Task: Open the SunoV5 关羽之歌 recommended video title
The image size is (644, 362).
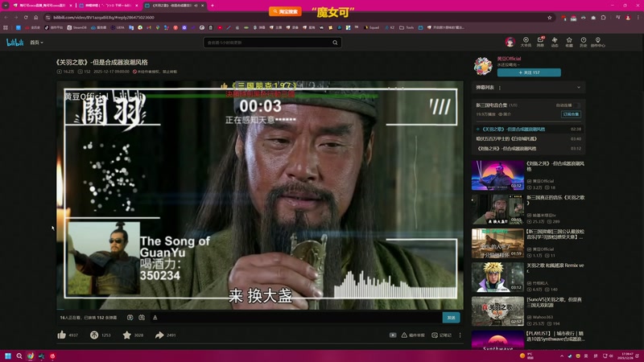Action: (x=554, y=302)
